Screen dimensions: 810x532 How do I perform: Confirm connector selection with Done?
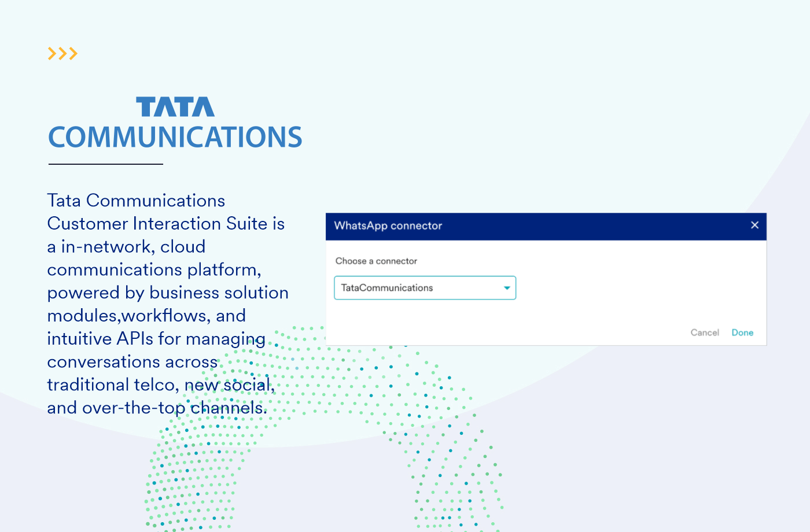click(742, 332)
